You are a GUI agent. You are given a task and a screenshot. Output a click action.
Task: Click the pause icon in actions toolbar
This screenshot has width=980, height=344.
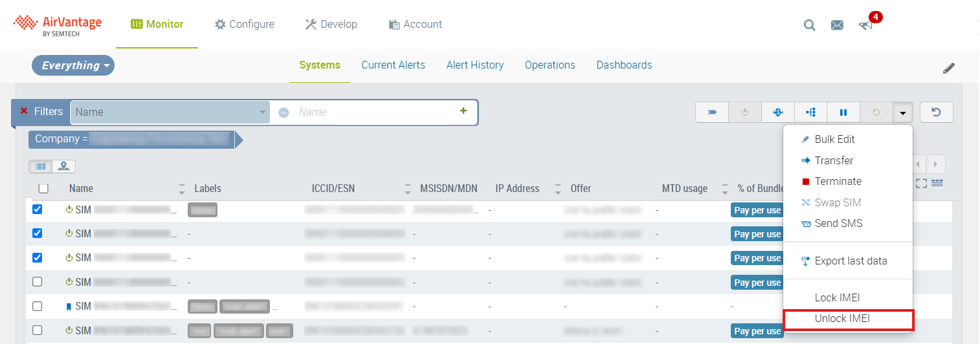(x=843, y=113)
